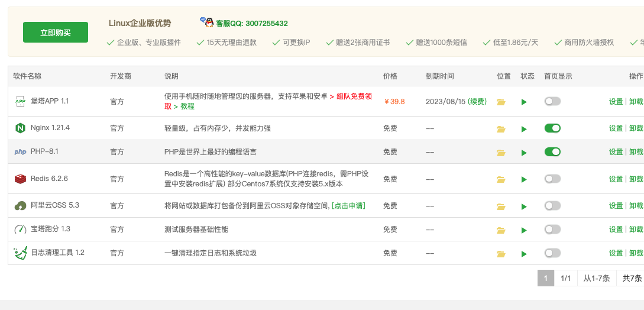Click 卸载 for Redis 6.2.6
The width and height of the screenshot is (644, 310).
click(x=636, y=179)
